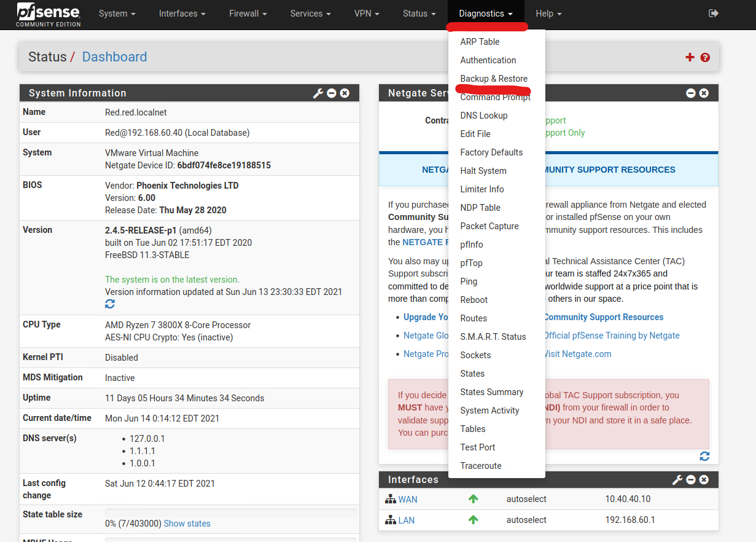Open Routes menu entry

tap(473, 318)
